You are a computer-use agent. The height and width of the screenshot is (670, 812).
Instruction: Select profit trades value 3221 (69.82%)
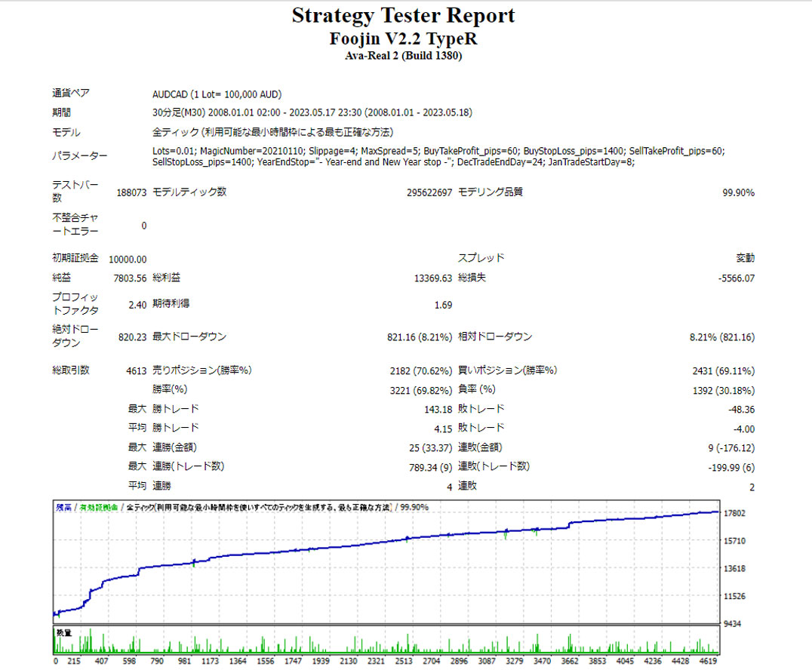pyautogui.click(x=421, y=390)
